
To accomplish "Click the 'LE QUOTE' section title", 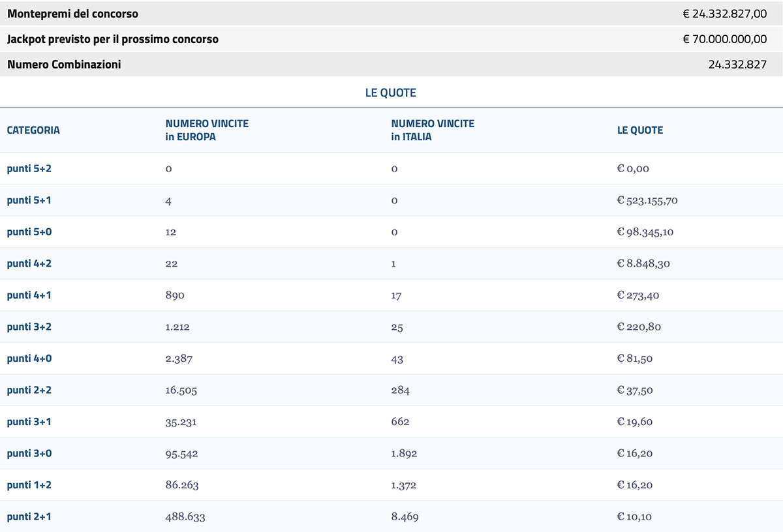I will pyautogui.click(x=390, y=93).
